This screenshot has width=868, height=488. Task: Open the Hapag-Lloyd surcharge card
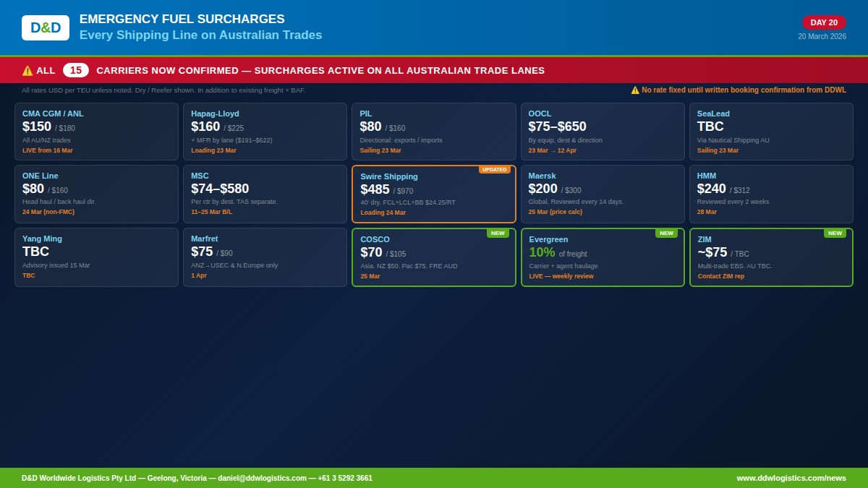[x=265, y=132]
